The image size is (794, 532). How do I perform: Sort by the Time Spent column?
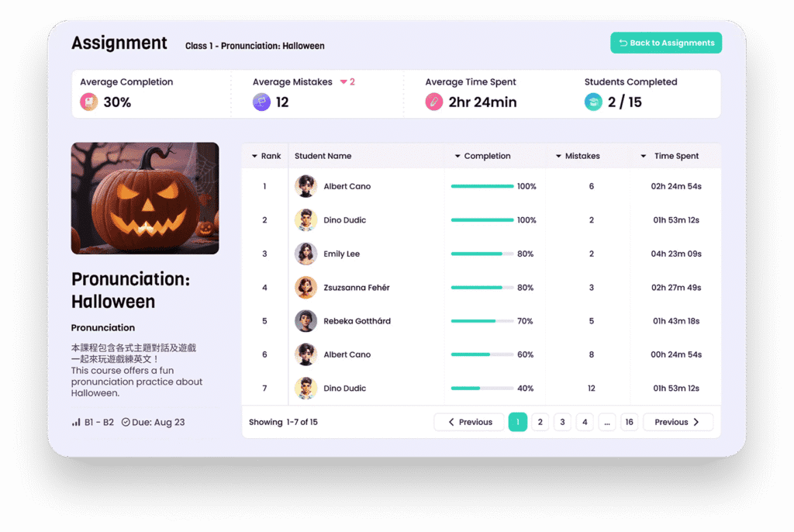coord(670,156)
